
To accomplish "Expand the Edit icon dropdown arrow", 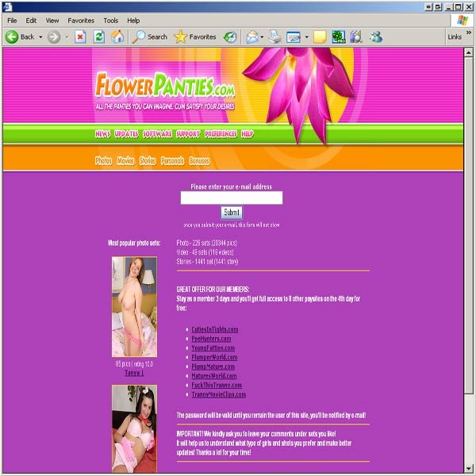I will click(x=306, y=37).
